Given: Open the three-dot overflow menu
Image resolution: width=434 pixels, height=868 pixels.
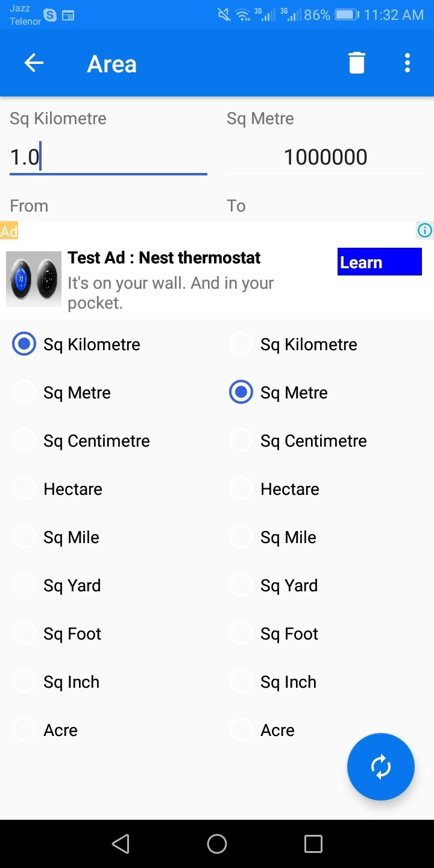Looking at the screenshot, I should (407, 63).
